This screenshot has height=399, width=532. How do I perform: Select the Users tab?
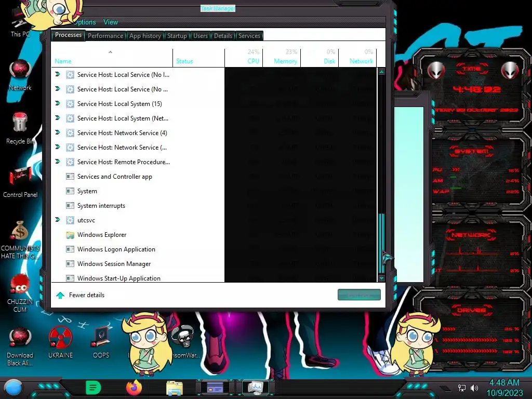tap(200, 36)
